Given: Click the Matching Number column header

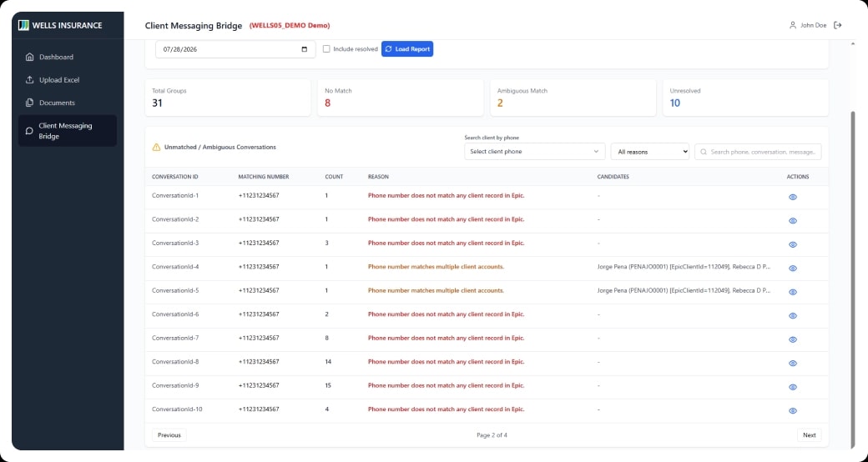Looking at the screenshot, I should tap(264, 177).
